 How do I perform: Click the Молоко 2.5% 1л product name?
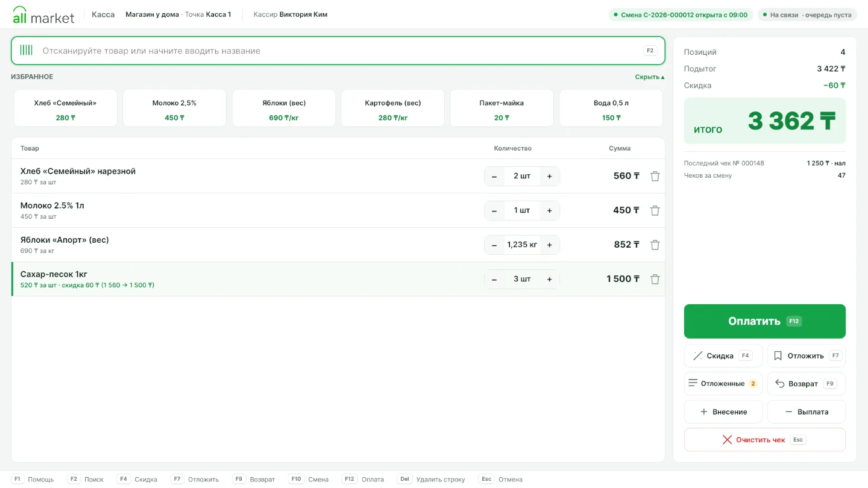tap(52, 205)
